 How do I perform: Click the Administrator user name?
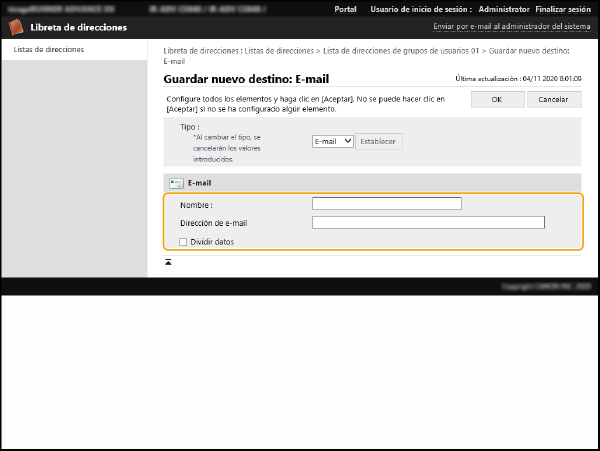click(504, 9)
